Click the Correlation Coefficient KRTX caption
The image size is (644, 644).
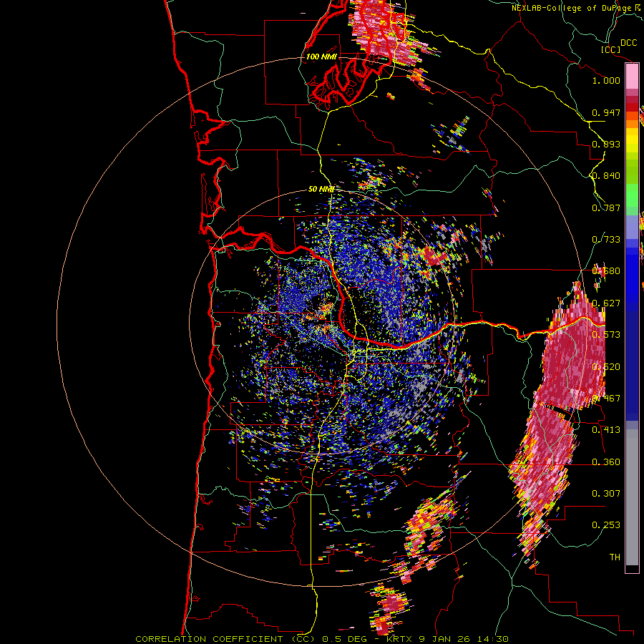coord(322,639)
